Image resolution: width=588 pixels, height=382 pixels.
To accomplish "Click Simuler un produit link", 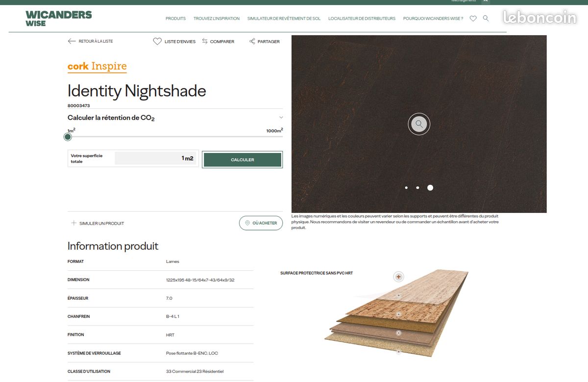I will pos(101,223).
